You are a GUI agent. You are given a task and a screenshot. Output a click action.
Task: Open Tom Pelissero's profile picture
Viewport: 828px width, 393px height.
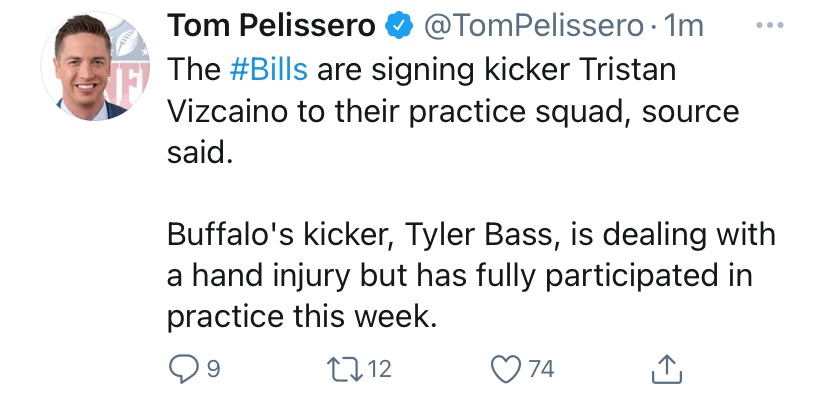[96, 66]
